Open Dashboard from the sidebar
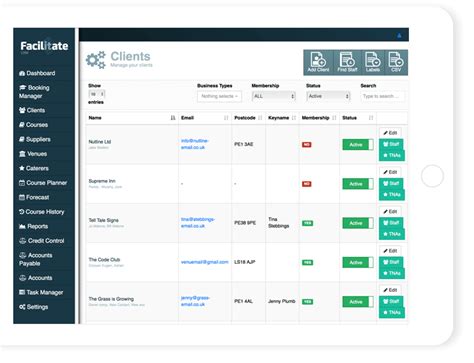 click(x=37, y=73)
